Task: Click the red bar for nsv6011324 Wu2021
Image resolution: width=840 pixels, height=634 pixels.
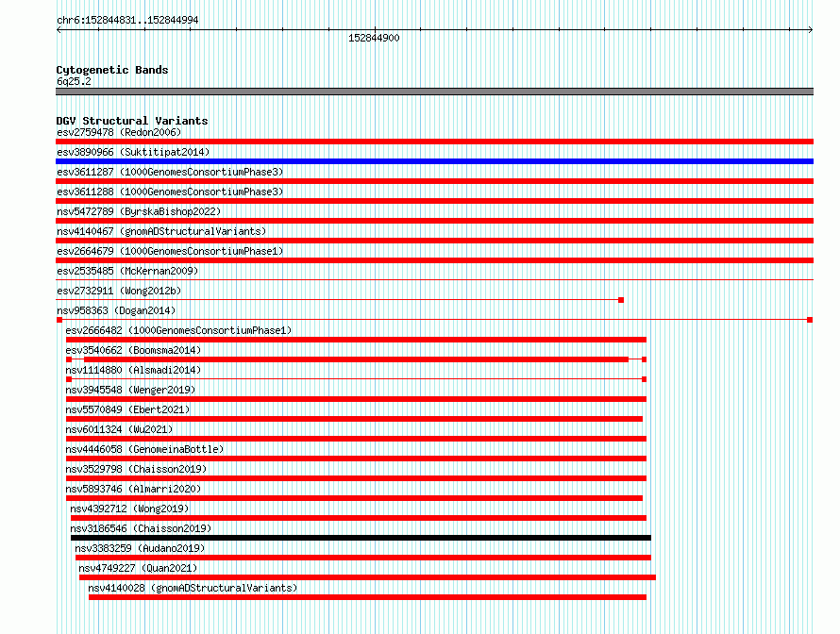Action: [356, 439]
